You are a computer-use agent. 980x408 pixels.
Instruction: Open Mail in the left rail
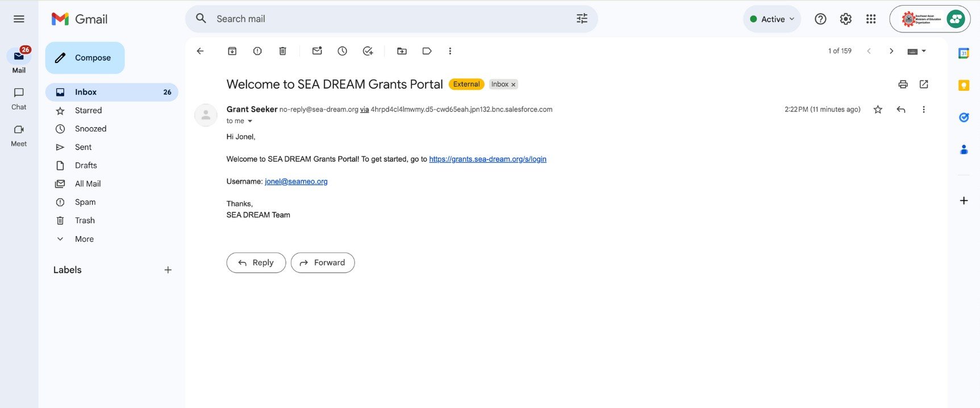19,61
